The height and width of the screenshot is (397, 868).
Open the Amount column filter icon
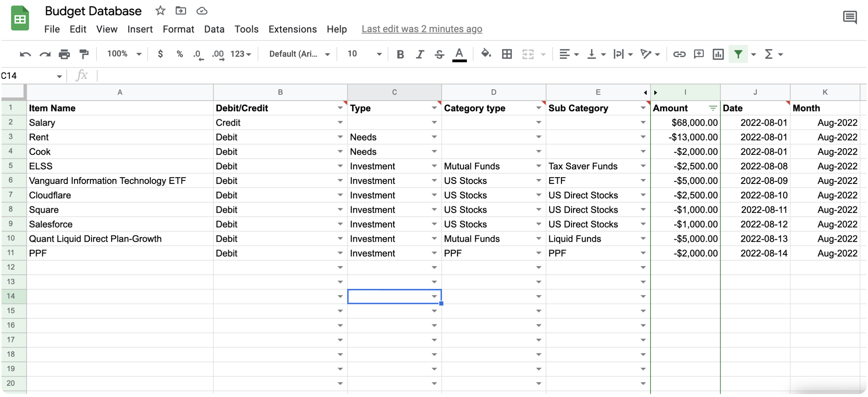713,108
